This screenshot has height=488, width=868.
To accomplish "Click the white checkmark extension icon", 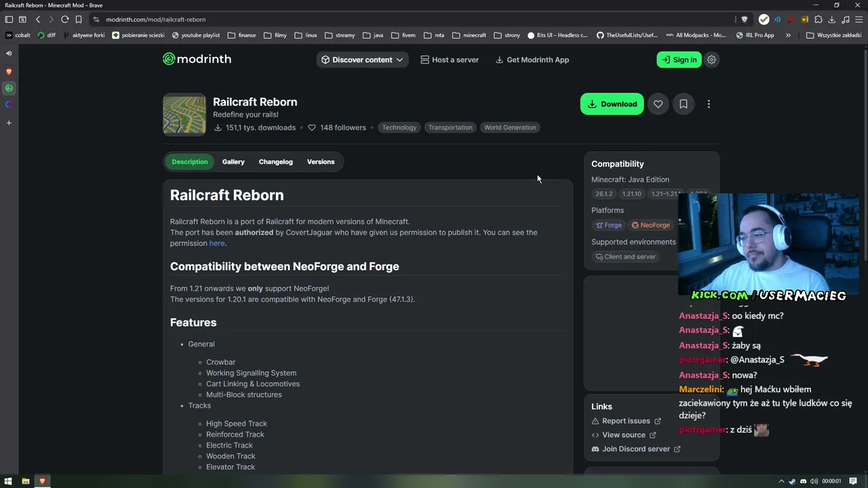I will tap(764, 20).
